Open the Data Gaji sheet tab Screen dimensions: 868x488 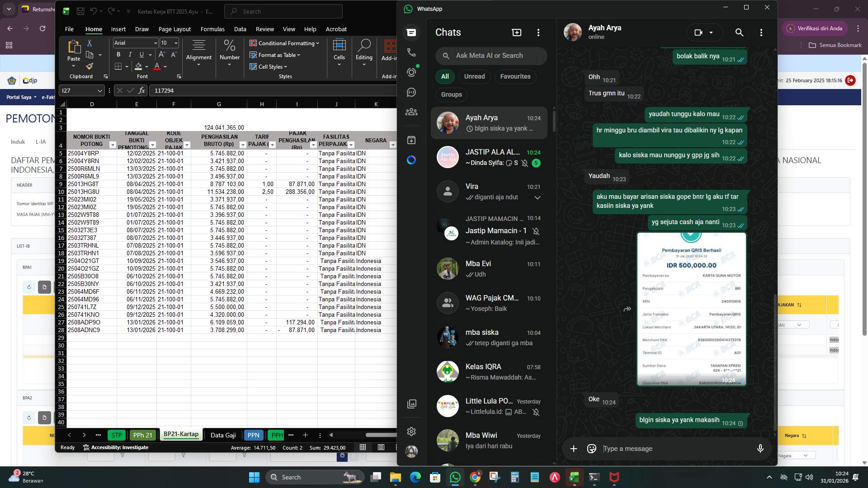point(223,435)
